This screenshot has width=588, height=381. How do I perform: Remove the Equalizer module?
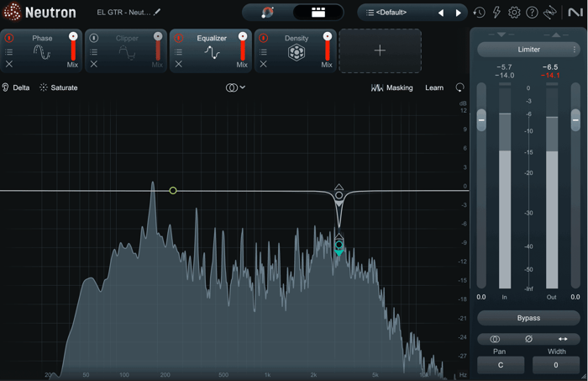coord(178,64)
